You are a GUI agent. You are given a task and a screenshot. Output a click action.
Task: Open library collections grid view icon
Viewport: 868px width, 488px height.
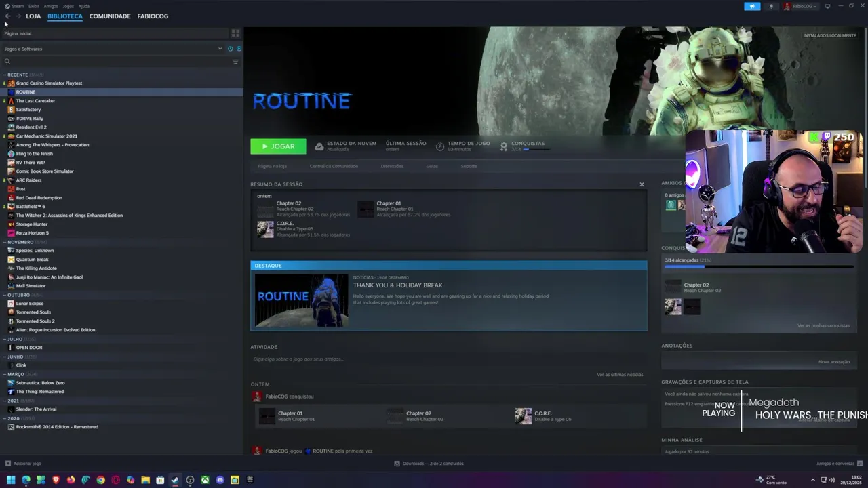(235, 33)
